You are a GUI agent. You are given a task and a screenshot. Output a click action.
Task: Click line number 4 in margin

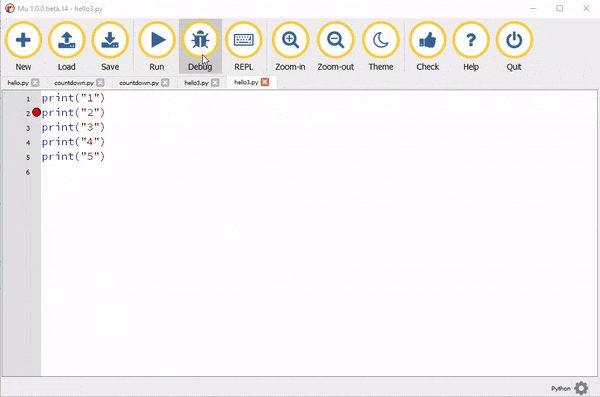click(x=28, y=143)
